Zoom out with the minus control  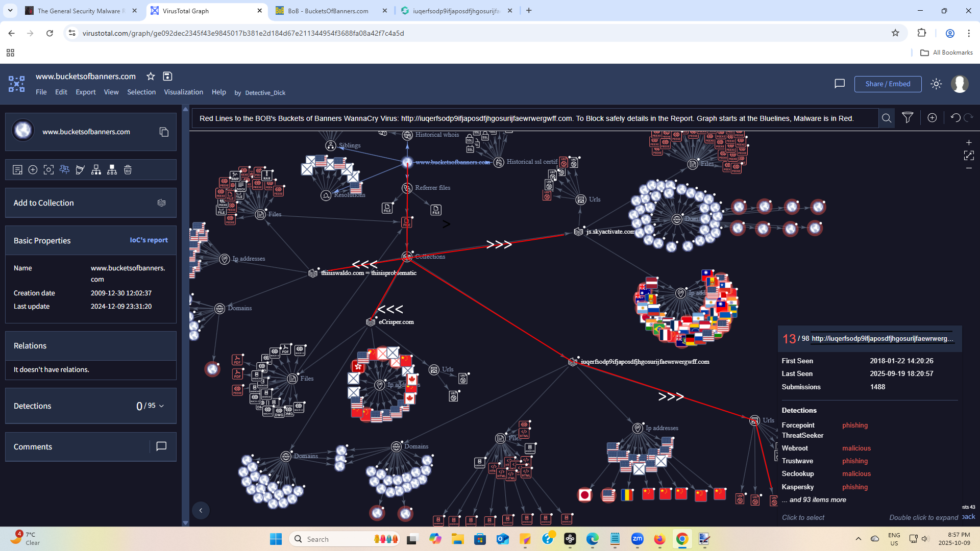coord(969,168)
